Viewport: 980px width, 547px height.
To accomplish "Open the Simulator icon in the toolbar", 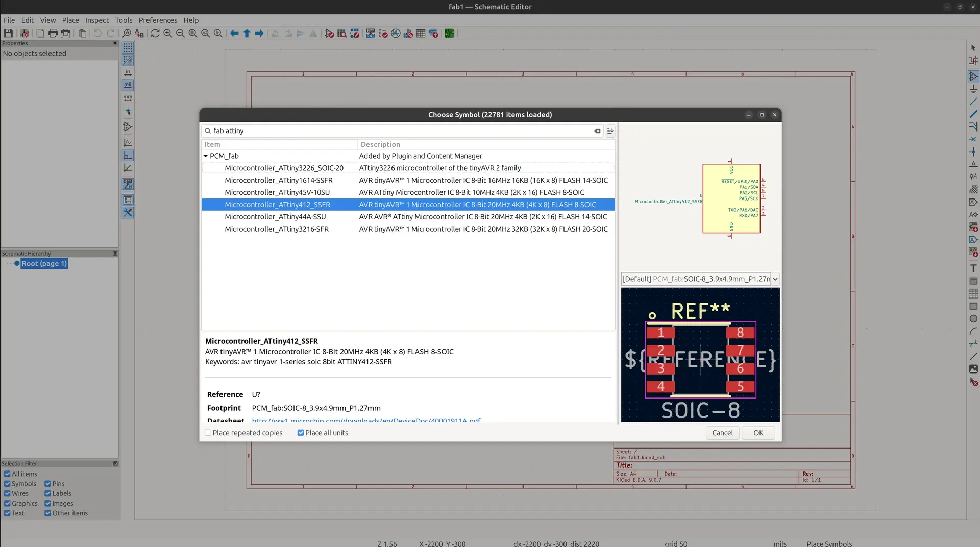I will (396, 33).
